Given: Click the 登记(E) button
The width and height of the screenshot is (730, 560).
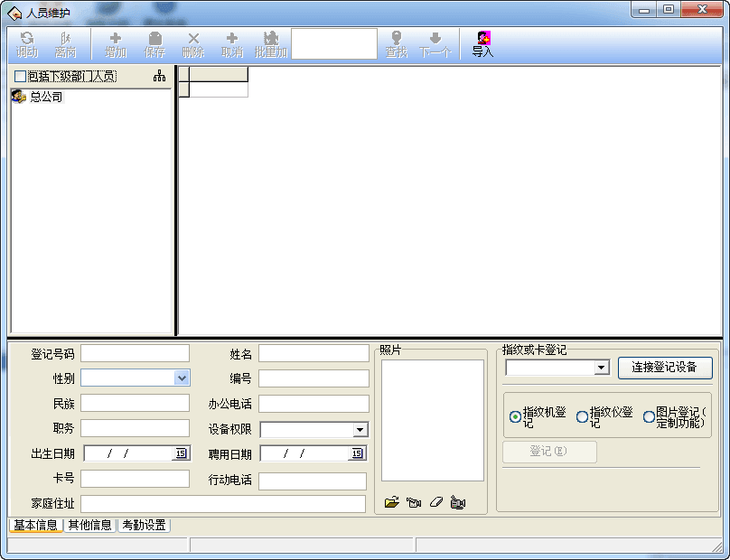Looking at the screenshot, I should click(x=549, y=451).
